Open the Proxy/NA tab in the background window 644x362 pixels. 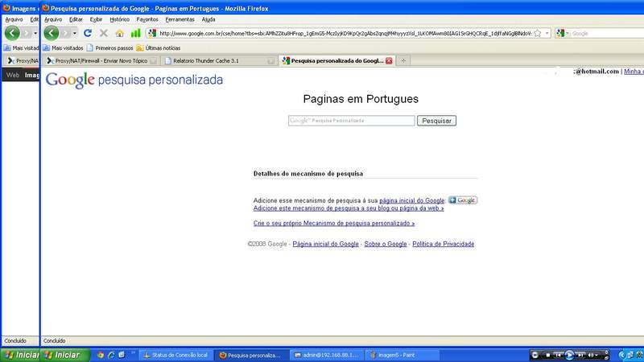(x=23, y=61)
